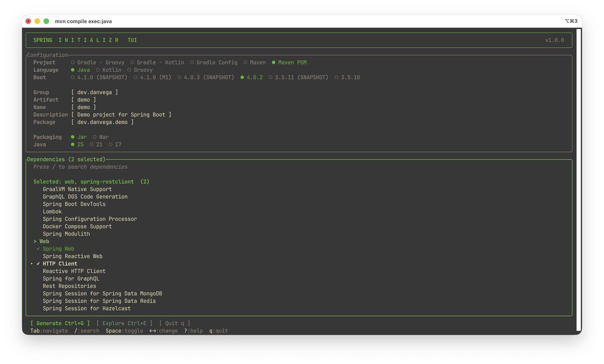Screen dimensions: 604x364
Task: Click the Tab:navigate hint
Action: pyautogui.click(x=49, y=331)
